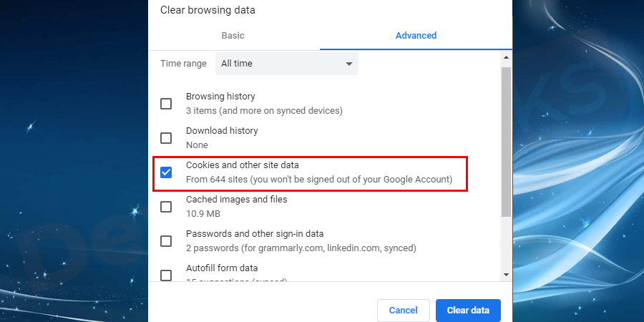The image size is (644, 322).
Task: Click the scrollbar up arrow
Action: pyautogui.click(x=506, y=57)
